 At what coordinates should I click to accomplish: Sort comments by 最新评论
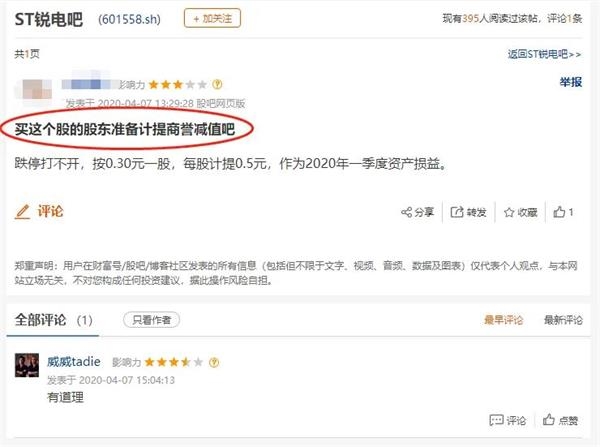point(563,320)
